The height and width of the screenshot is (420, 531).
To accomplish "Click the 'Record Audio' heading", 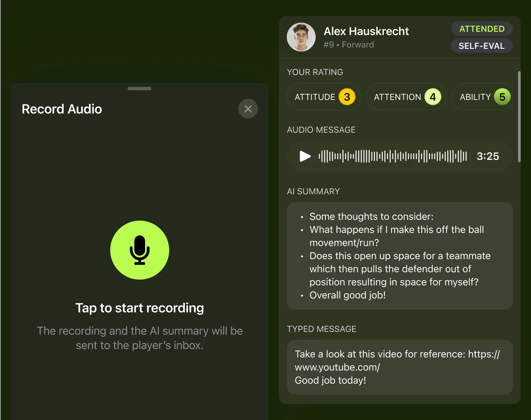I will pos(62,109).
